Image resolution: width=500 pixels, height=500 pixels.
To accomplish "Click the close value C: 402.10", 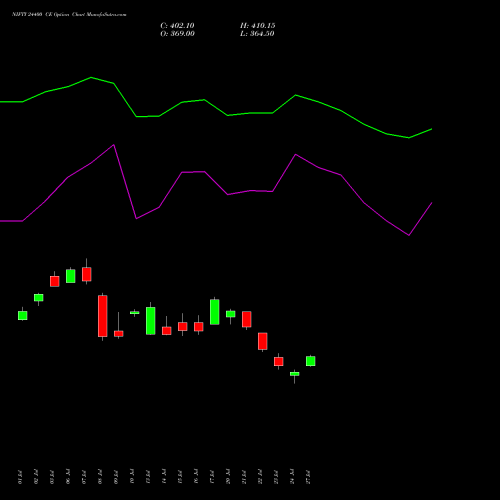I will pyautogui.click(x=177, y=26).
